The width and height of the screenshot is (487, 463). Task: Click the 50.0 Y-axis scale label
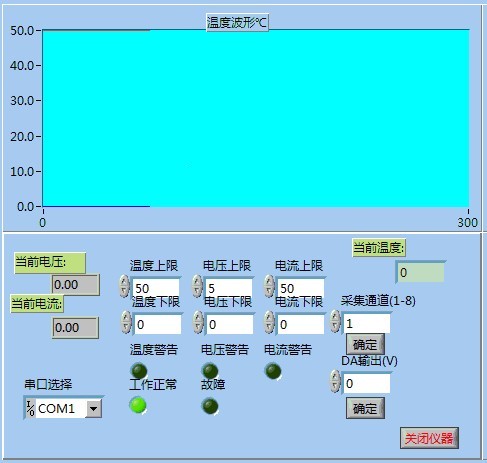22,31
